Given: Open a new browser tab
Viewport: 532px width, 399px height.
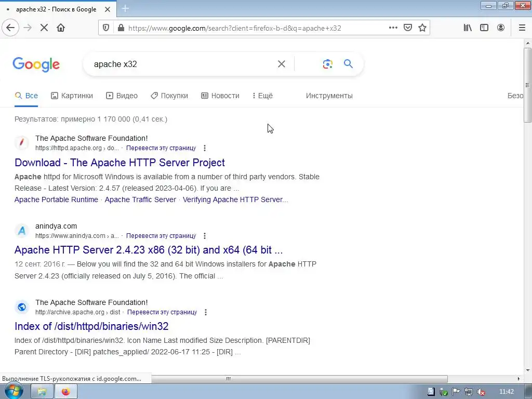Looking at the screenshot, I should point(125,9).
